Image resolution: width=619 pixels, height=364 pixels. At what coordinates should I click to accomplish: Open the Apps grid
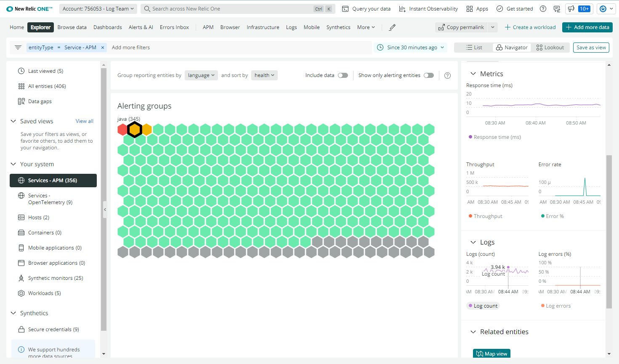pyautogui.click(x=477, y=9)
